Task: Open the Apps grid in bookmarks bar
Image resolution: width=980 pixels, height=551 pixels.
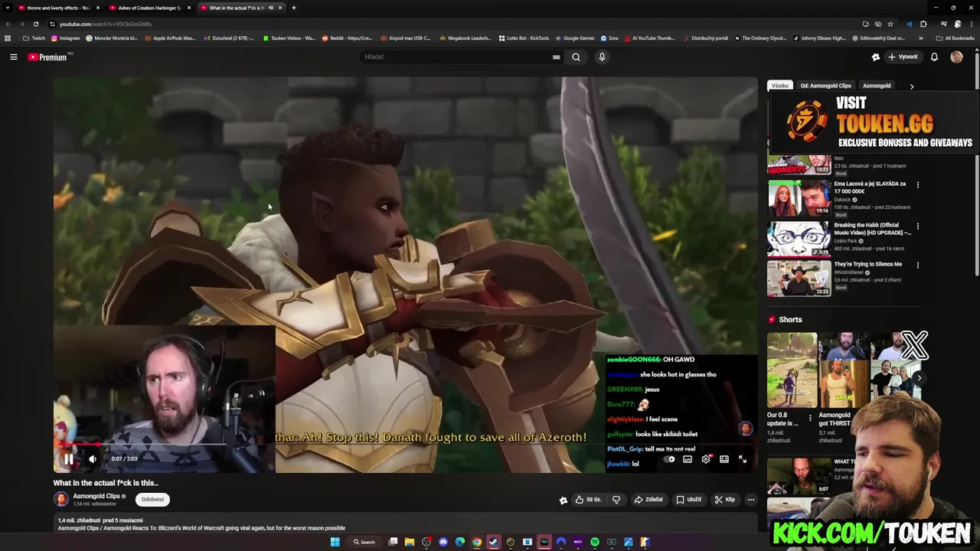Action: tap(8, 37)
